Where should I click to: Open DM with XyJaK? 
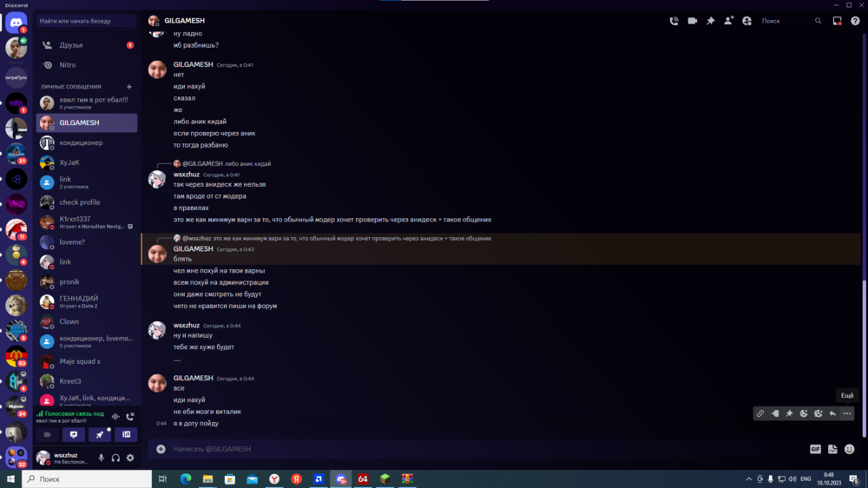87,162
